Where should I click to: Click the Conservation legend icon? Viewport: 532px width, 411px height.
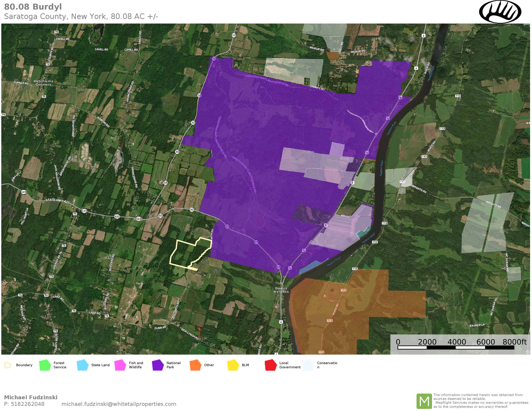[x=308, y=365]
